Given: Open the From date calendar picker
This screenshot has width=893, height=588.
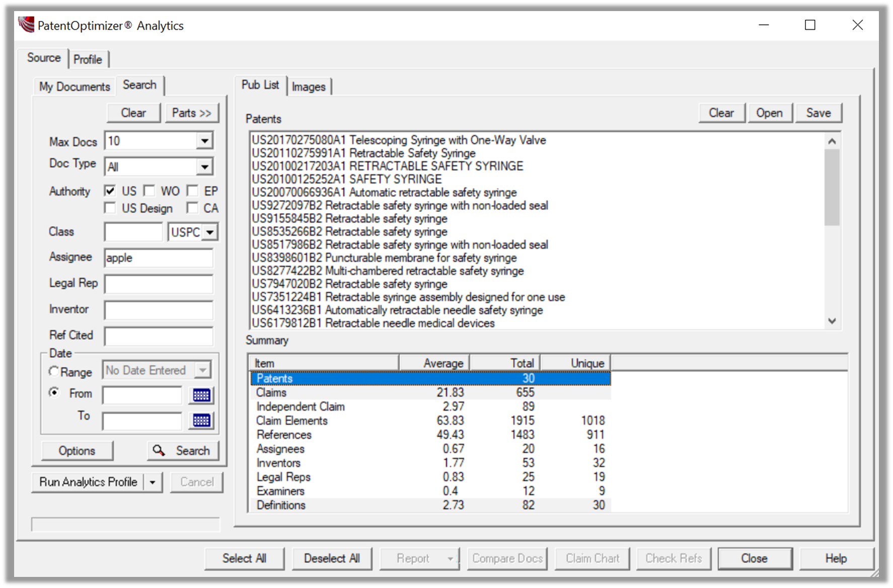Looking at the screenshot, I should [x=201, y=395].
